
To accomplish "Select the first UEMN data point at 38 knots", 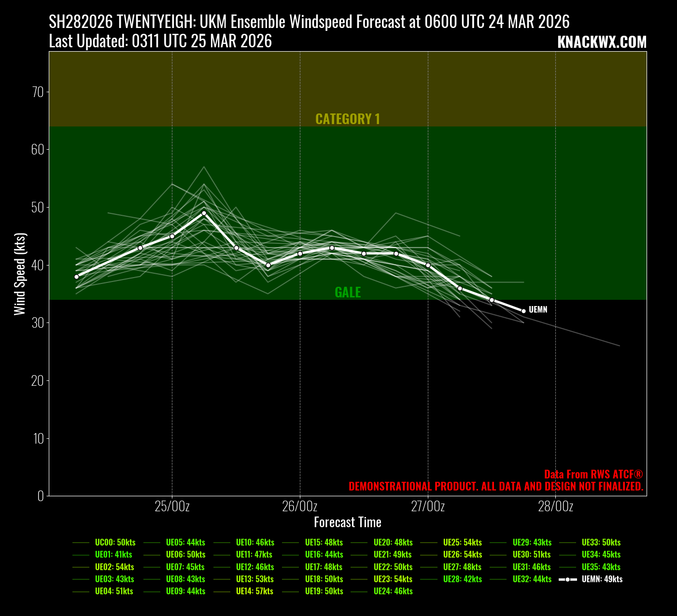I will pyautogui.click(x=76, y=277).
